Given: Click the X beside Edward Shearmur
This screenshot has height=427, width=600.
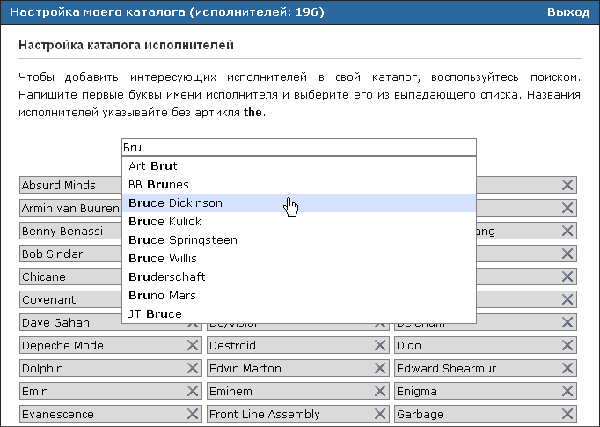Looking at the screenshot, I should (567, 368).
